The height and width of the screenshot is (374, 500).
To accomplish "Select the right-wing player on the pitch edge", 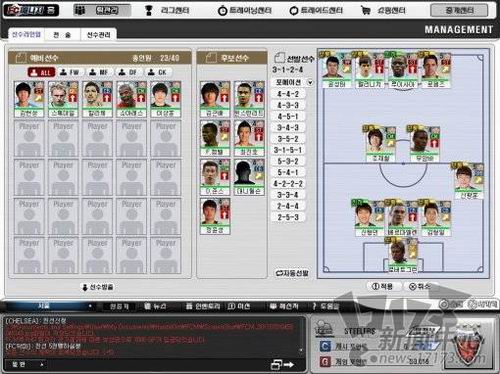I will tap(469, 181).
